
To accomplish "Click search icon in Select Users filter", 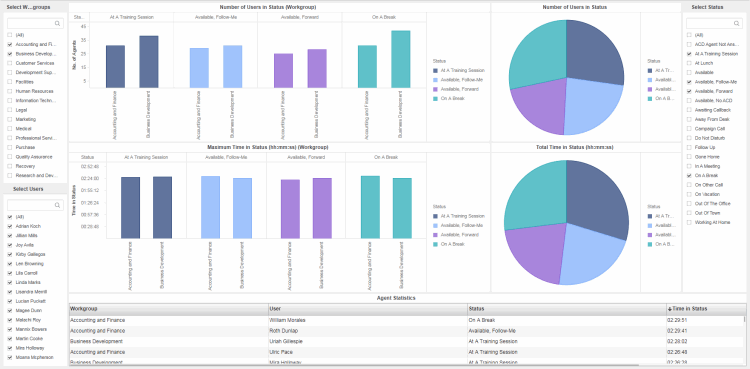I will click(57, 205).
